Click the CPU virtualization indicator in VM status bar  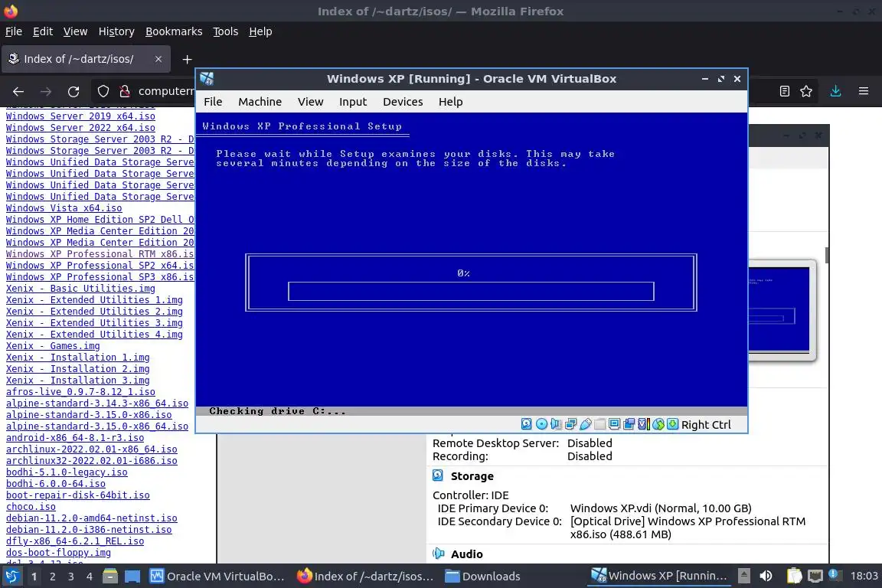click(644, 424)
